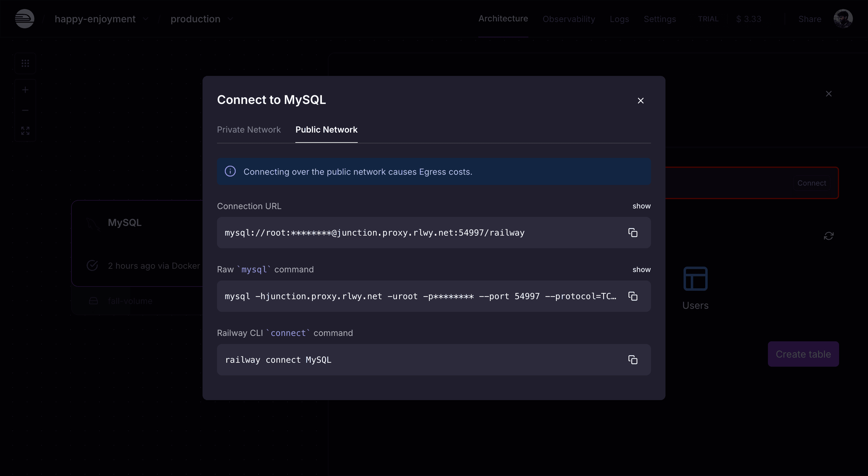Open the Logs tab

pos(619,19)
